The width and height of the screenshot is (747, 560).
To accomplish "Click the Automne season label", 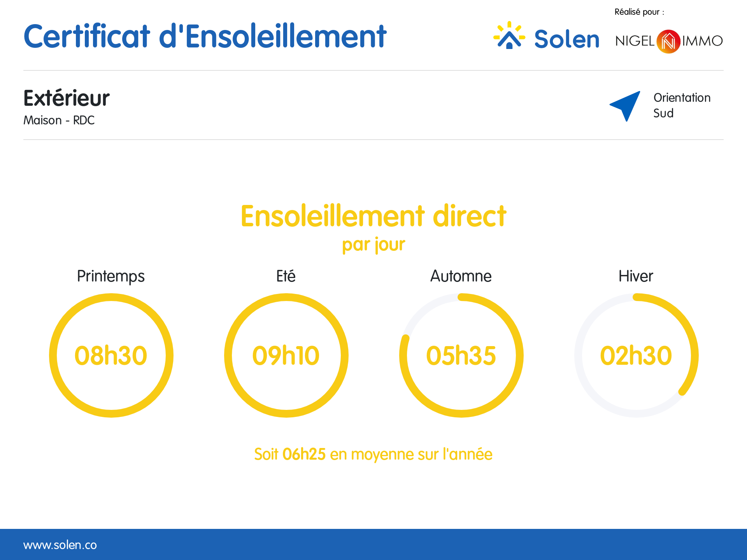I will (x=461, y=276).
